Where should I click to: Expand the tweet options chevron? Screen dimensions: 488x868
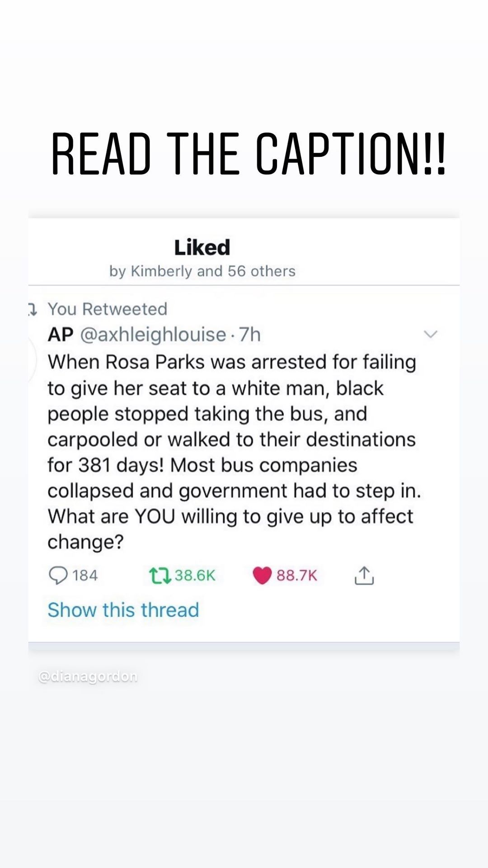(x=431, y=335)
